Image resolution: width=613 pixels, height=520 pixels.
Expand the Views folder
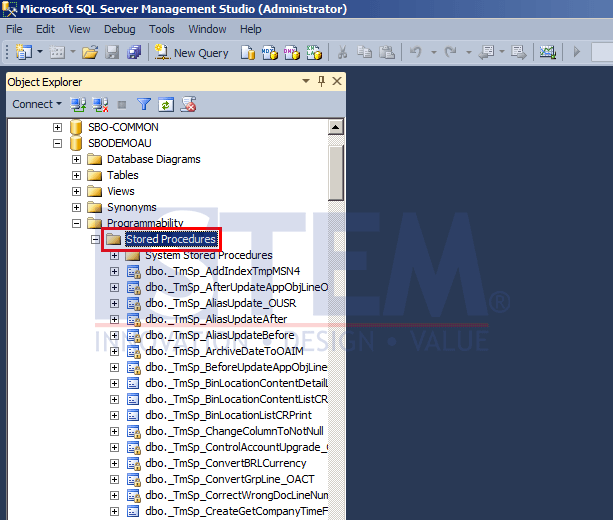[77, 192]
